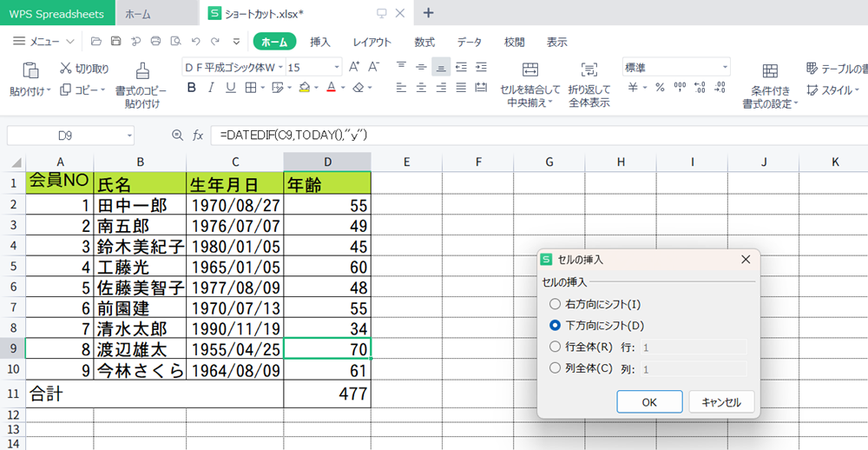Increase font size with A+ icon
The image size is (868, 450).
pyautogui.click(x=355, y=67)
